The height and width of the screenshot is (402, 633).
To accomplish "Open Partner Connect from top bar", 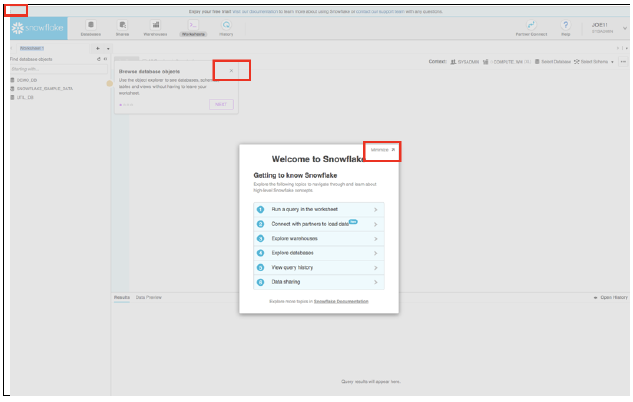I will (531, 28).
